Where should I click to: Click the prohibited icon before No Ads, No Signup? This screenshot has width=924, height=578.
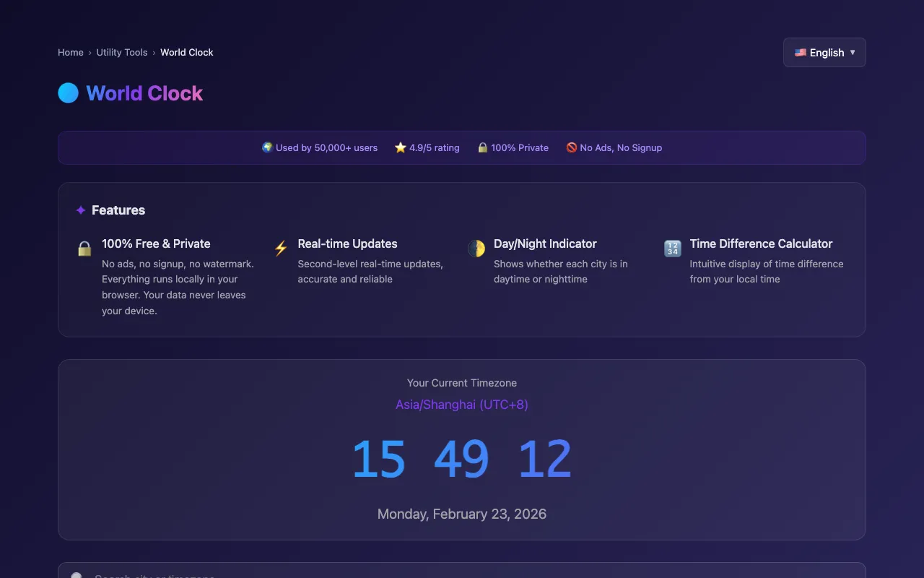pos(572,147)
